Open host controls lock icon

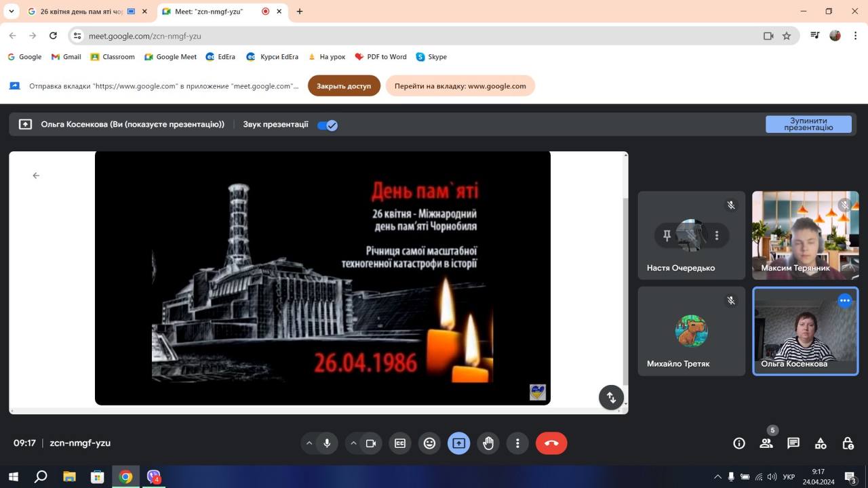click(848, 443)
